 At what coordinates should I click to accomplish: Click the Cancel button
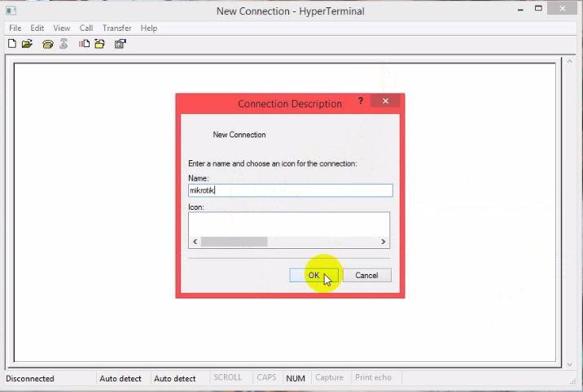coord(366,275)
